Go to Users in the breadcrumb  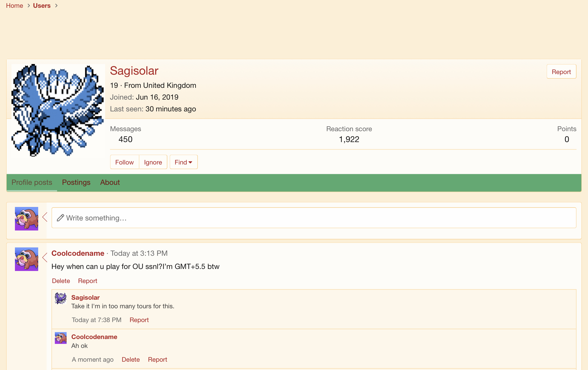point(42,5)
